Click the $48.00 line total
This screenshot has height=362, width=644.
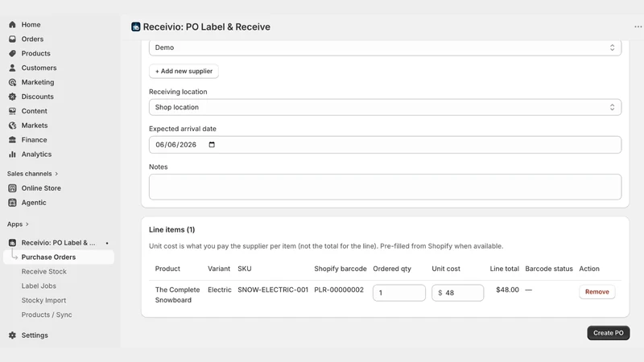[x=507, y=290]
